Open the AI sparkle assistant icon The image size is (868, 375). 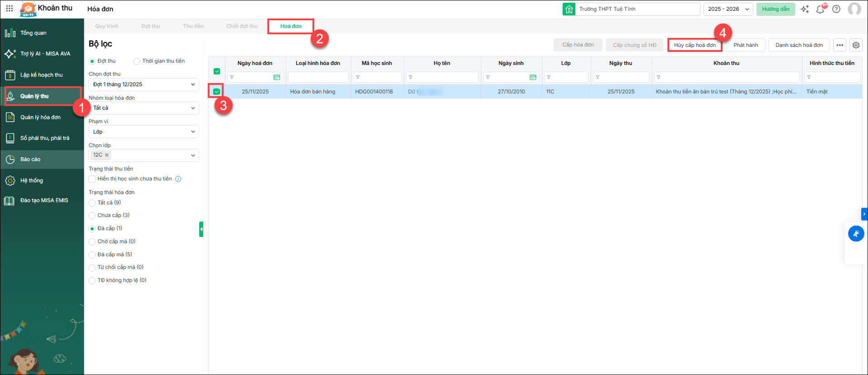(805, 9)
